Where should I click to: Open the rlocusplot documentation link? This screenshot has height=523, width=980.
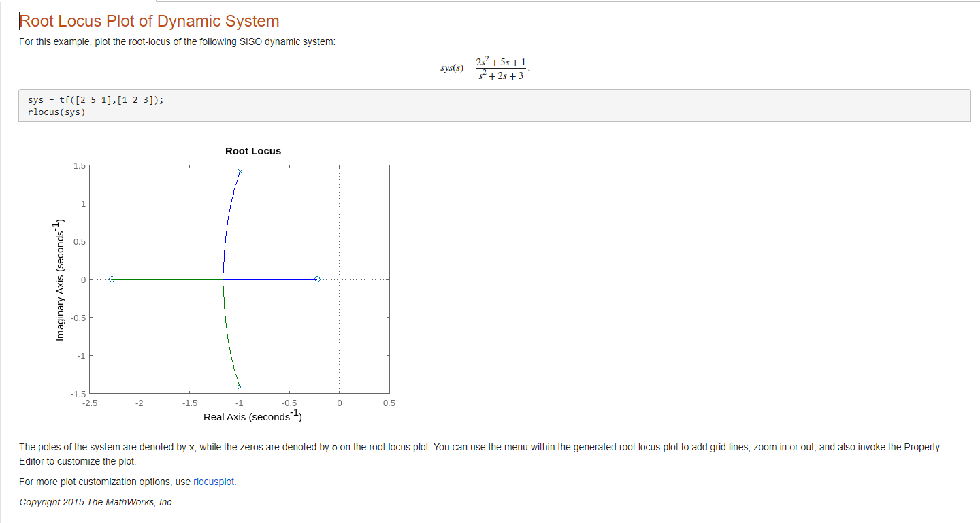[x=214, y=482]
